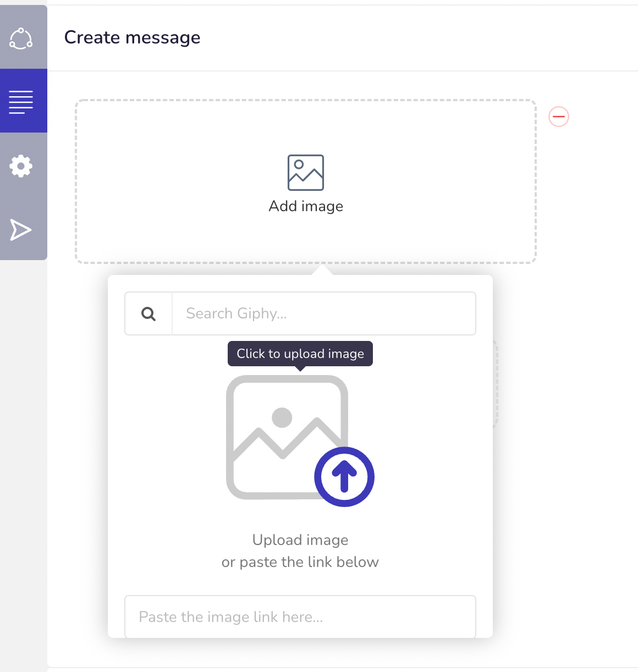This screenshot has height=672, width=638.
Task: Click the blue upload arrow circle
Action: pos(344,477)
